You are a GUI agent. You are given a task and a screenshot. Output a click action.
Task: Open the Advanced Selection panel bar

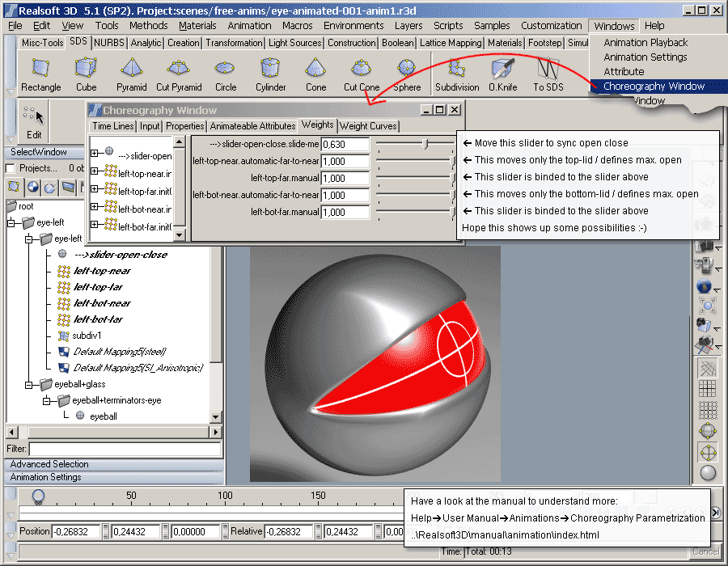[114, 464]
